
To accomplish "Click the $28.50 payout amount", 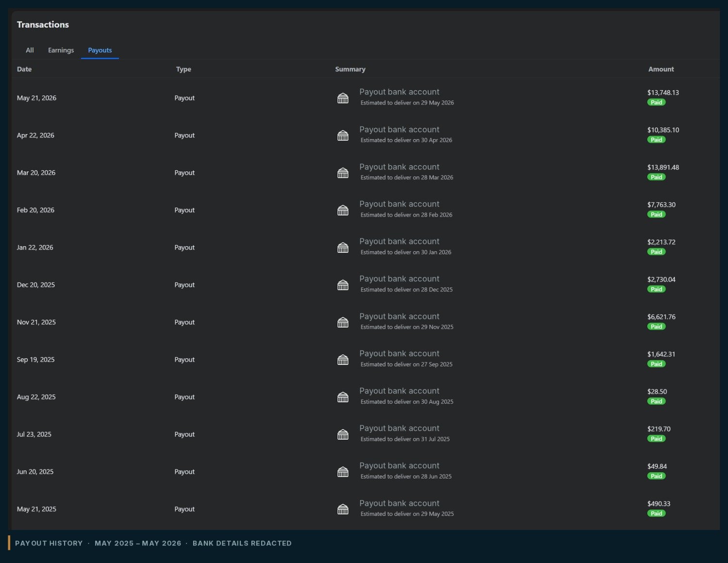I will [657, 392].
